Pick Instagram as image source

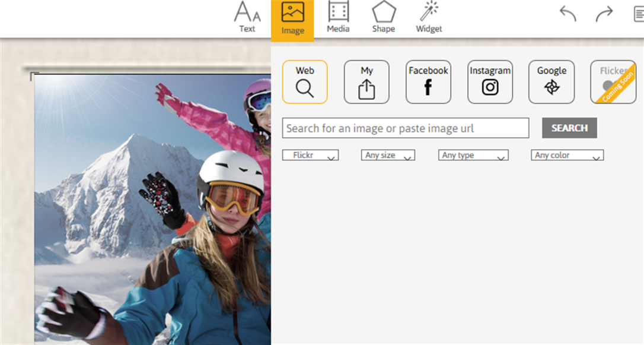click(x=490, y=82)
